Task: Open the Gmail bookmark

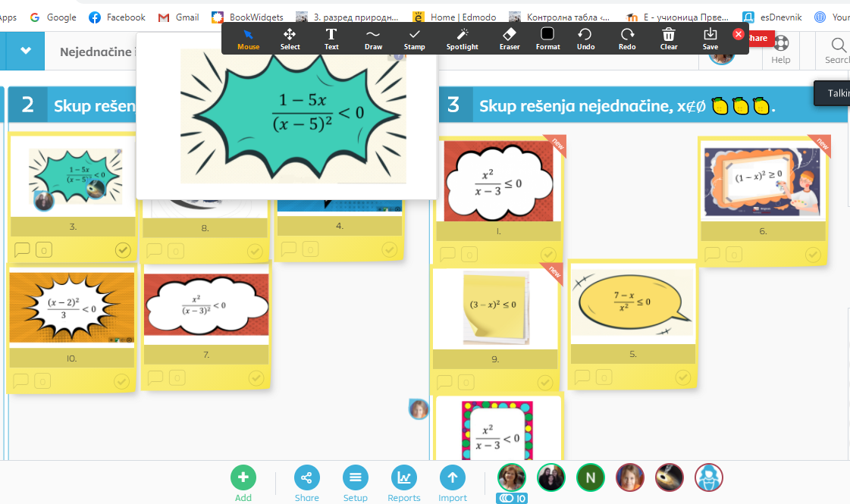Action: [178, 17]
